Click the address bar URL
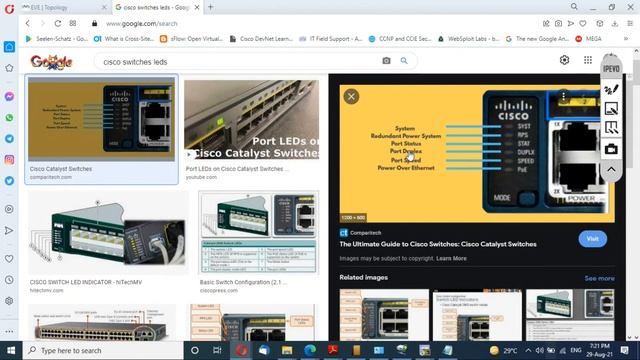Screen dimensions: 640x360 pyautogui.click(x=141, y=24)
